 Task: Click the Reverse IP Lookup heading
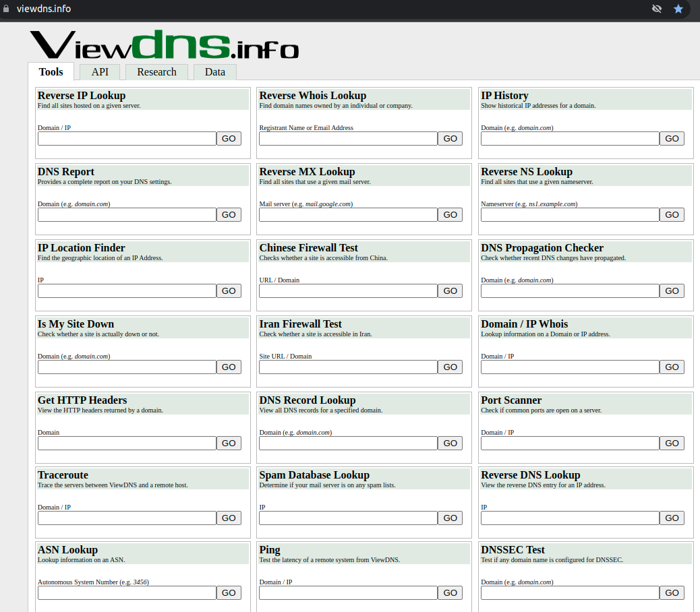point(82,96)
